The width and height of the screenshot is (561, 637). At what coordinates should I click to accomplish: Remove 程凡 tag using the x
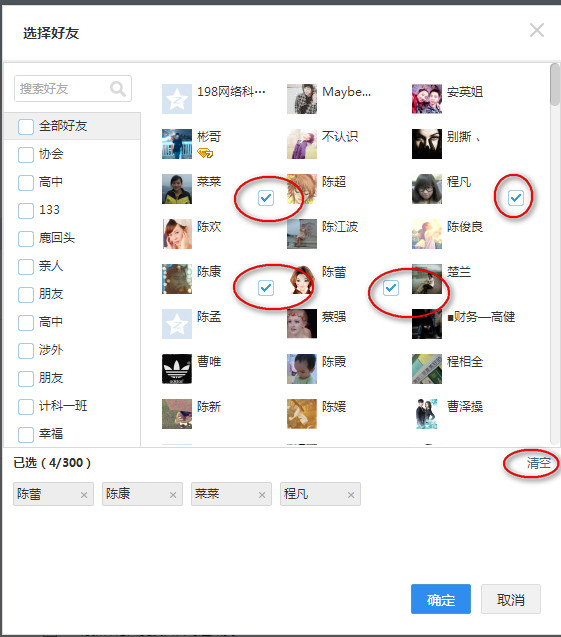coord(351,495)
